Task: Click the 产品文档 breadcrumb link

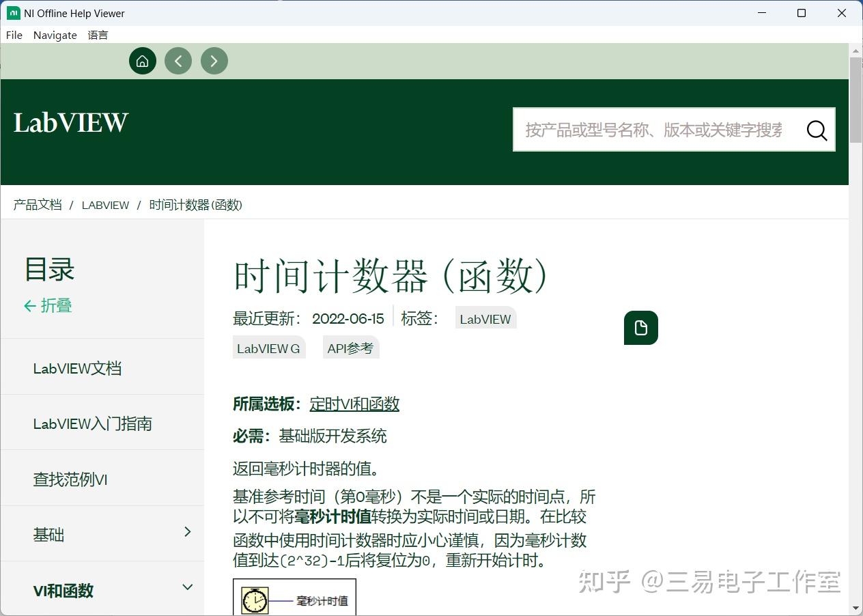Action: (x=37, y=205)
